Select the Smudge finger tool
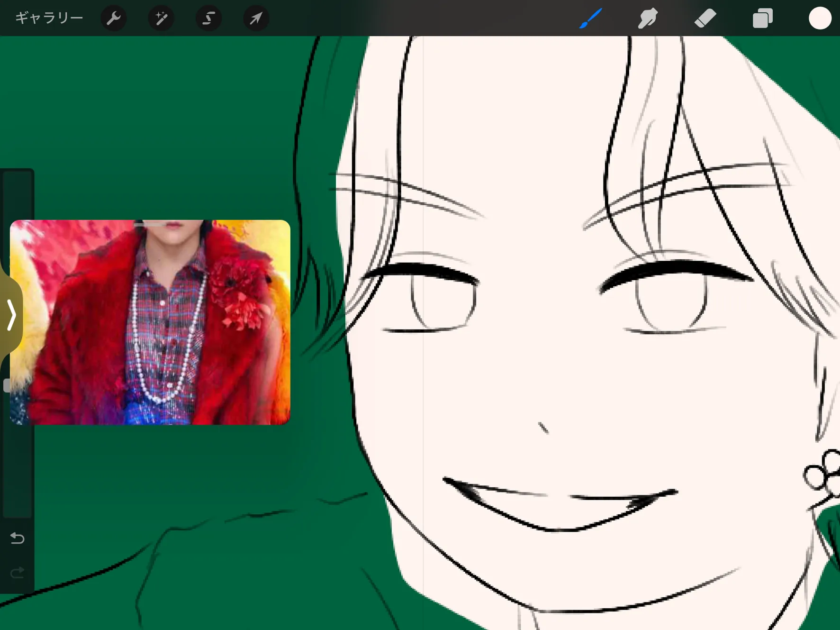 648,18
